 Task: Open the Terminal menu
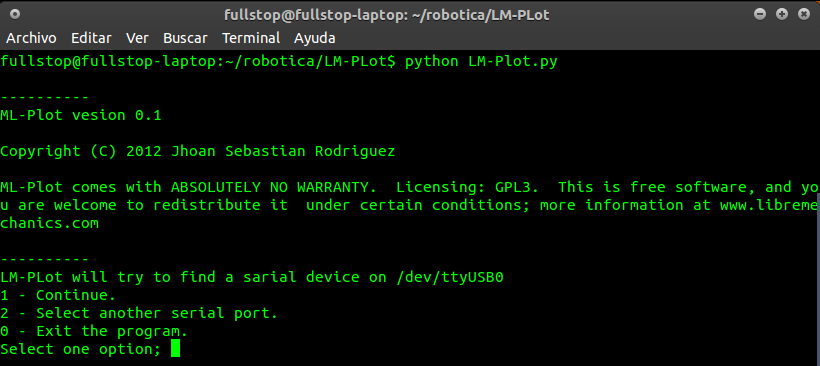251,38
